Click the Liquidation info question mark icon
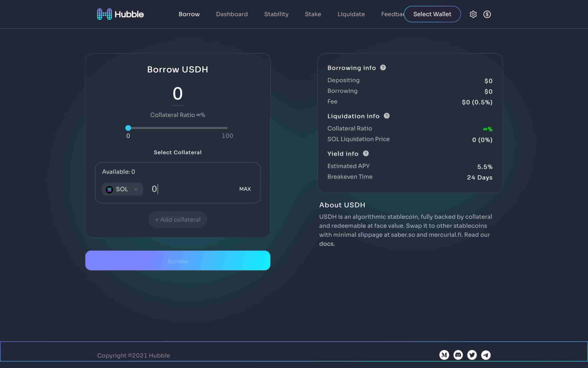 387,116
